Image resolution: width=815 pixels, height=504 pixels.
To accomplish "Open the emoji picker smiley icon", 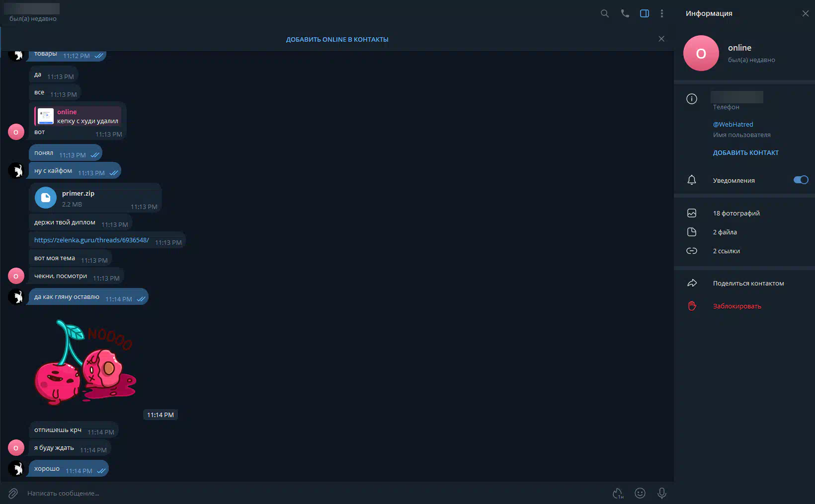I will point(640,493).
